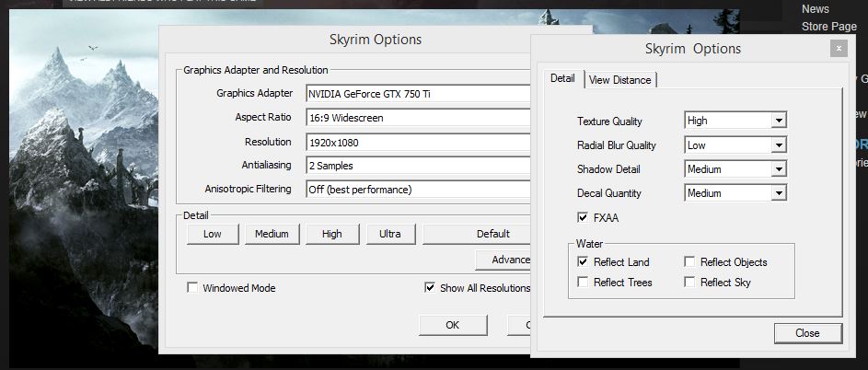Open the Aspect Ratio combo box
This screenshot has width=868, height=370.
click(x=418, y=118)
